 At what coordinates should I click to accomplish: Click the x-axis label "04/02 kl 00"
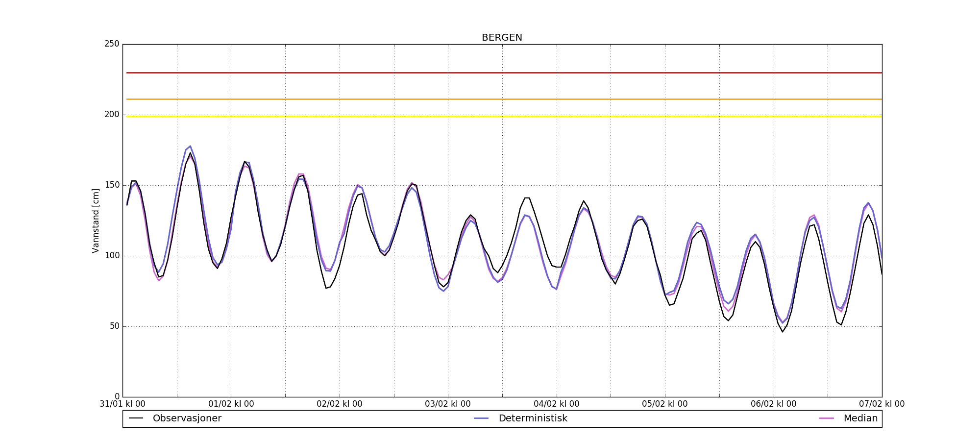point(557,404)
